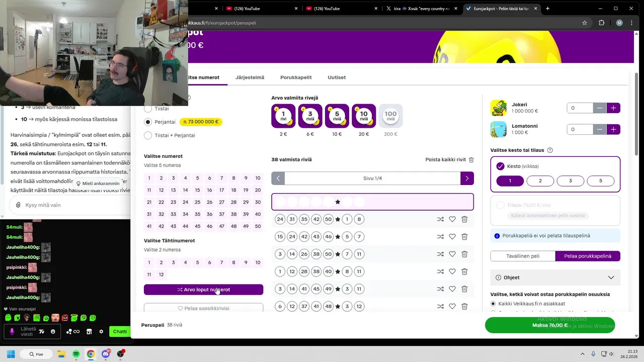Viewport: 644px width, 362px height.
Task: Toggle the Kesto (viikkoa) checkmark
Action: click(500, 166)
